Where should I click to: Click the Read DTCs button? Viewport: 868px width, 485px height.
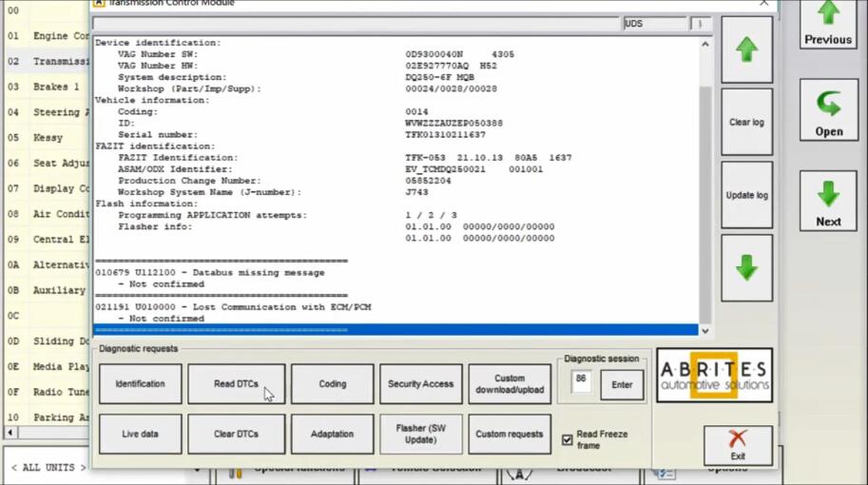coord(237,383)
